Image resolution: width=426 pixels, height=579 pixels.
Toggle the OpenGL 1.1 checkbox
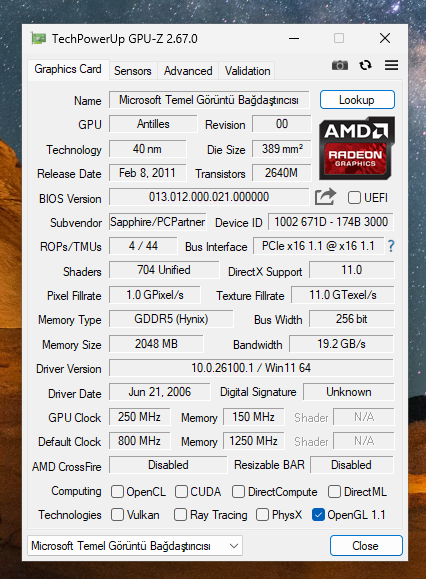pos(318,515)
